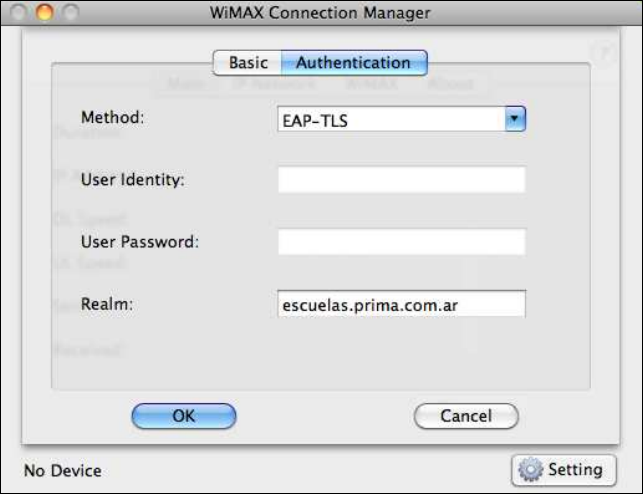Click the 'User Identity:' label
Image resolution: width=643 pixels, height=494 pixels.
[x=133, y=180]
